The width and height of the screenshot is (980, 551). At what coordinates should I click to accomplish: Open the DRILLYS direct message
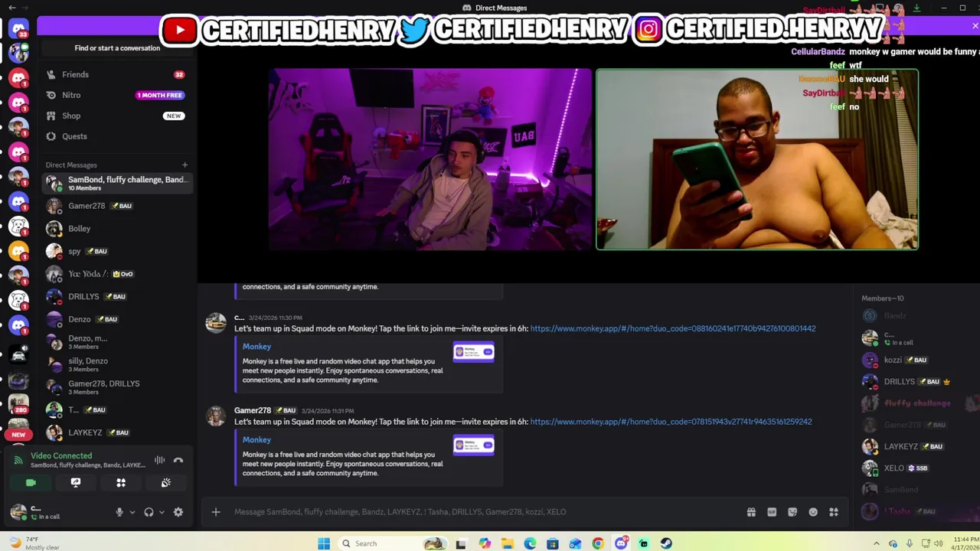pos(116,296)
